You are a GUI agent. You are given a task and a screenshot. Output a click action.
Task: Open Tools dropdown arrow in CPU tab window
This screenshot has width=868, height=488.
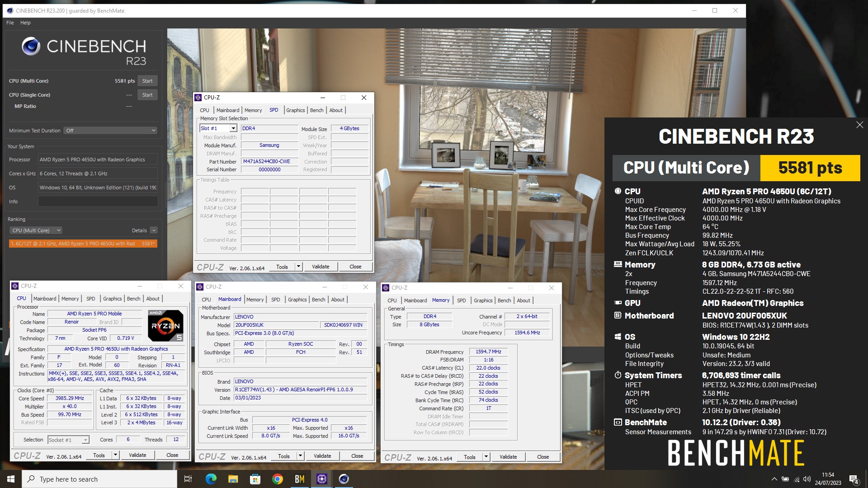tap(115, 455)
